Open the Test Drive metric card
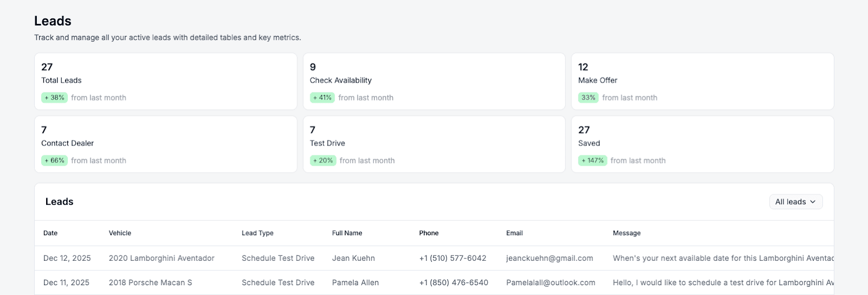 [x=433, y=145]
